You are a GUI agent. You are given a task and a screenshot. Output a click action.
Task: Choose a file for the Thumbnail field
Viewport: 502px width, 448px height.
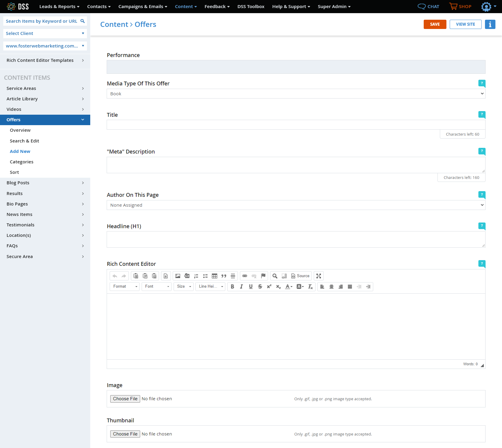click(125, 434)
